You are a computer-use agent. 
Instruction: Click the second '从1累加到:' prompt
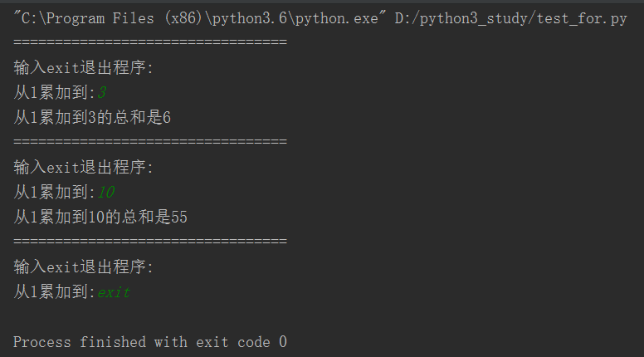(x=55, y=193)
